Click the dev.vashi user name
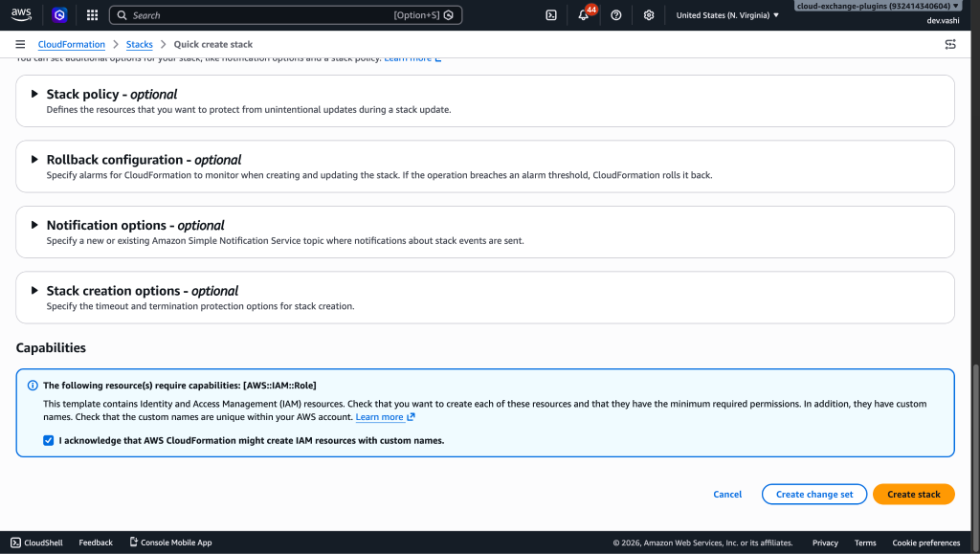980x554 pixels. 943,21
